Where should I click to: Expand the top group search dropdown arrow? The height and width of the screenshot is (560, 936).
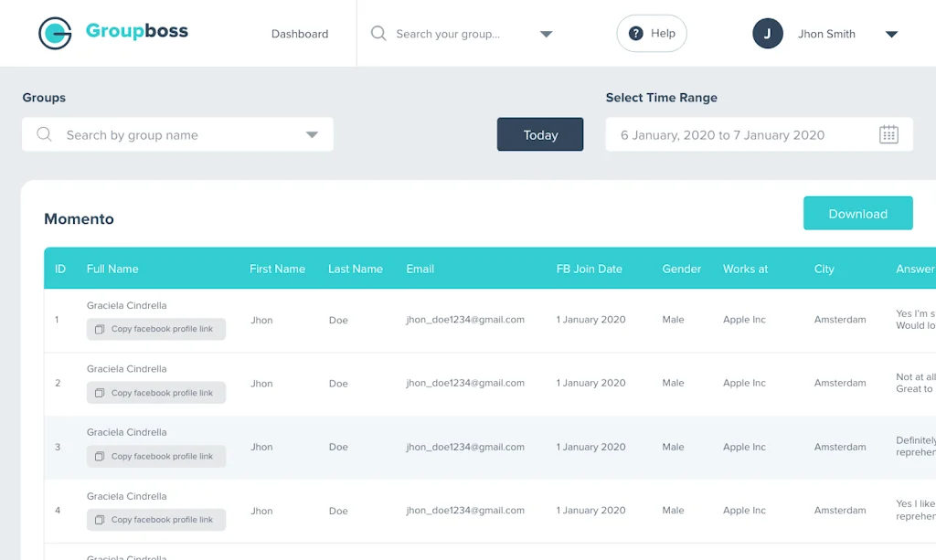(x=546, y=35)
